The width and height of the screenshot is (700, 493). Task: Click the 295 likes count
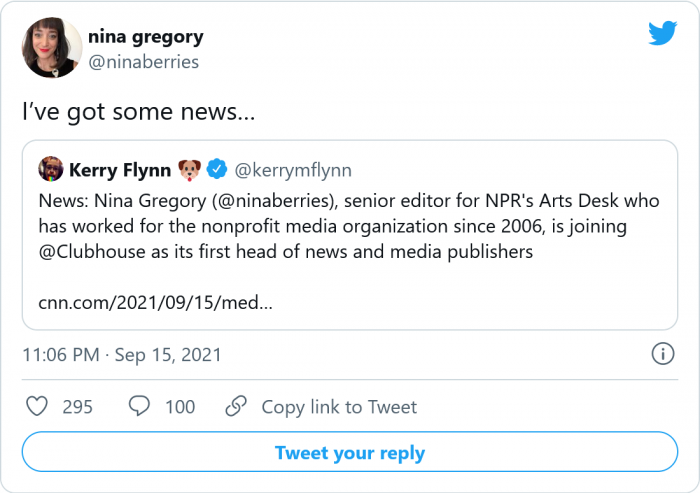click(x=77, y=407)
